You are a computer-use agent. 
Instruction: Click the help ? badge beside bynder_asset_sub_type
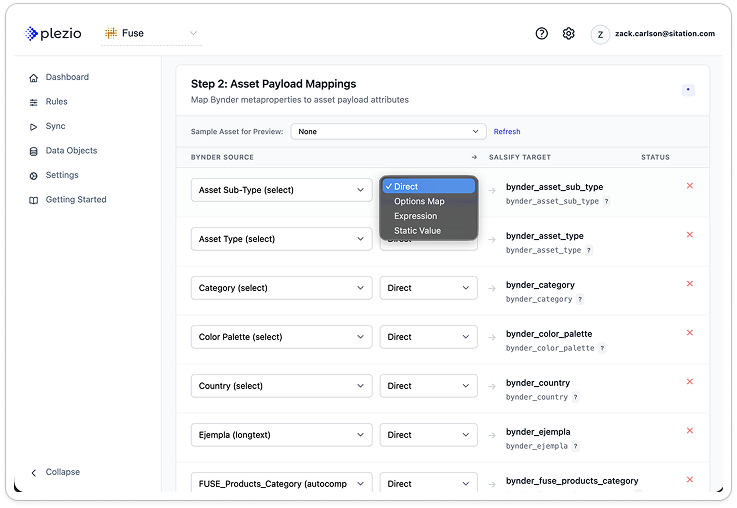click(606, 201)
